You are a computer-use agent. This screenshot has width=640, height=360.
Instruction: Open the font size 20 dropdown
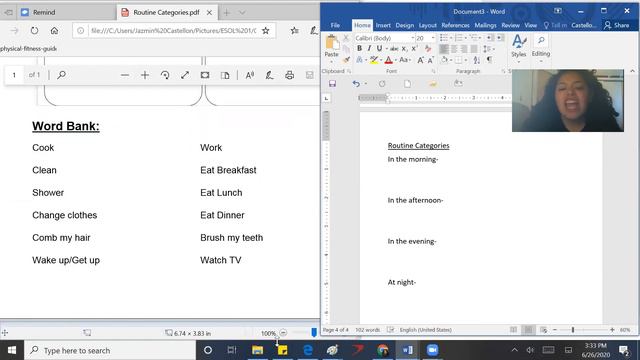(x=433, y=38)
